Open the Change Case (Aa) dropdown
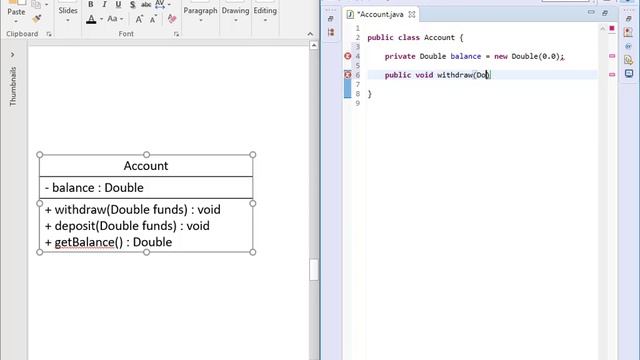The image size is (640, 360). tap(115, 19)
